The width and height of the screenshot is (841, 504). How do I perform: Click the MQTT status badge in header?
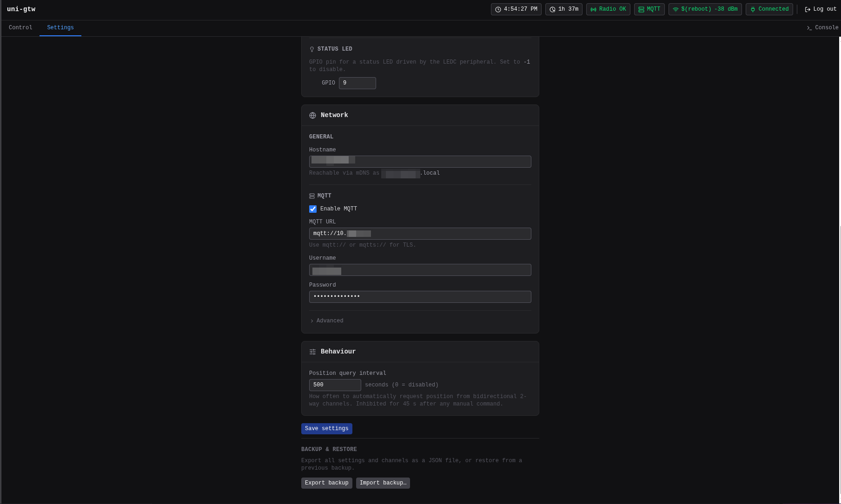(649, 9)
